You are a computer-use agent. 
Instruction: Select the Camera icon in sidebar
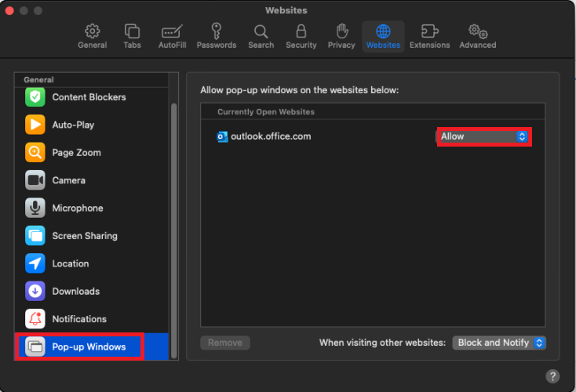[35, 180]
